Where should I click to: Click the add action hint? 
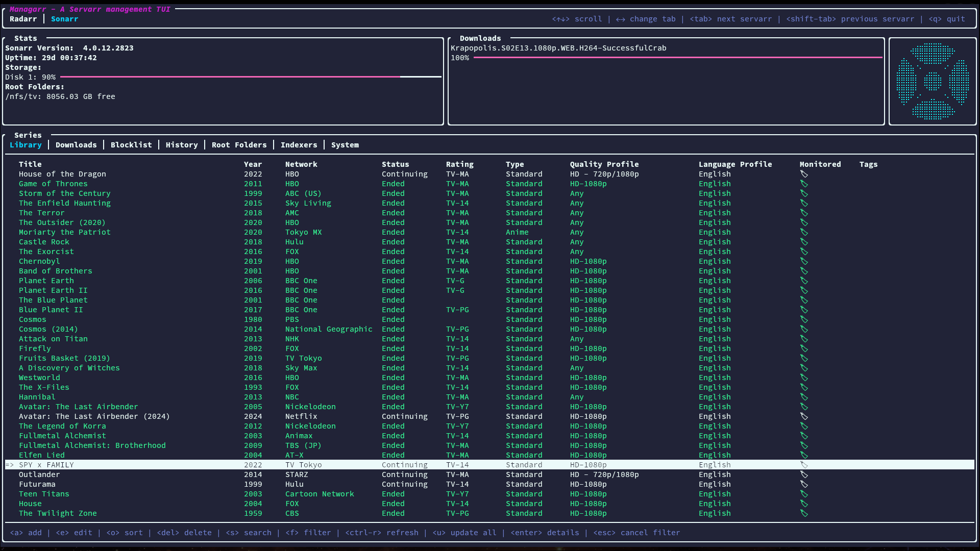point(27,532)
